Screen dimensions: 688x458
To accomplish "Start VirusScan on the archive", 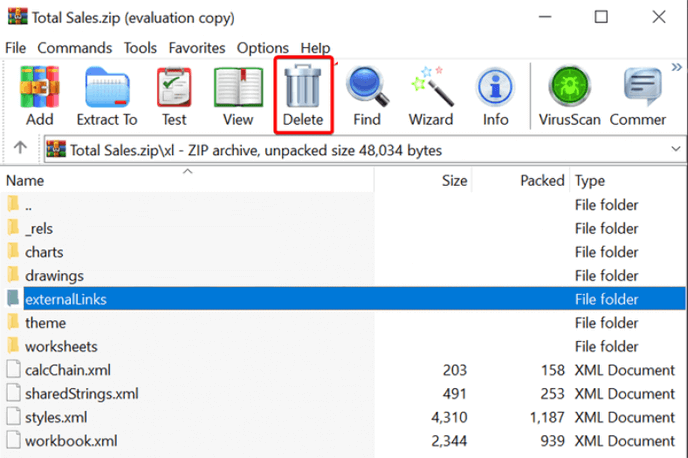I will click(570, 96).
